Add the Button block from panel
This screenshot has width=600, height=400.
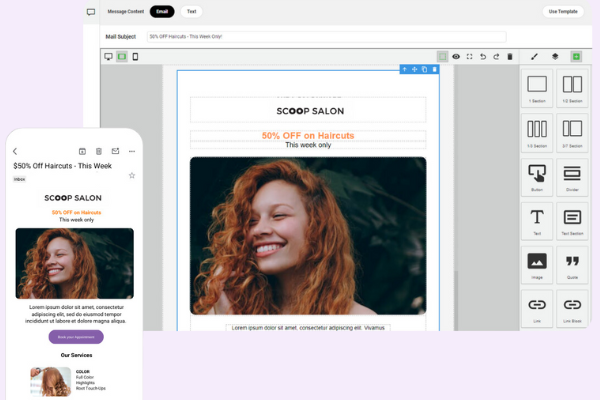click(537, 176)
